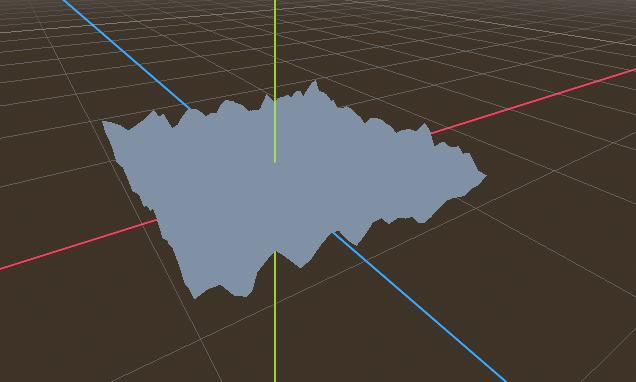Click the terrain's far-left back corner
This screenshot has width=636, height=382.
[104, 123]
